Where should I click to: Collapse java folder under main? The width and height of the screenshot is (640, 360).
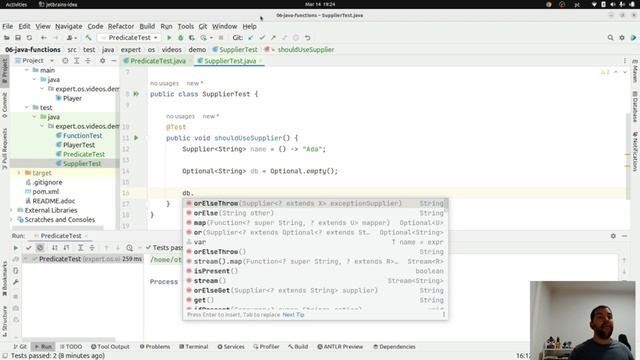(x=35, y=80)
